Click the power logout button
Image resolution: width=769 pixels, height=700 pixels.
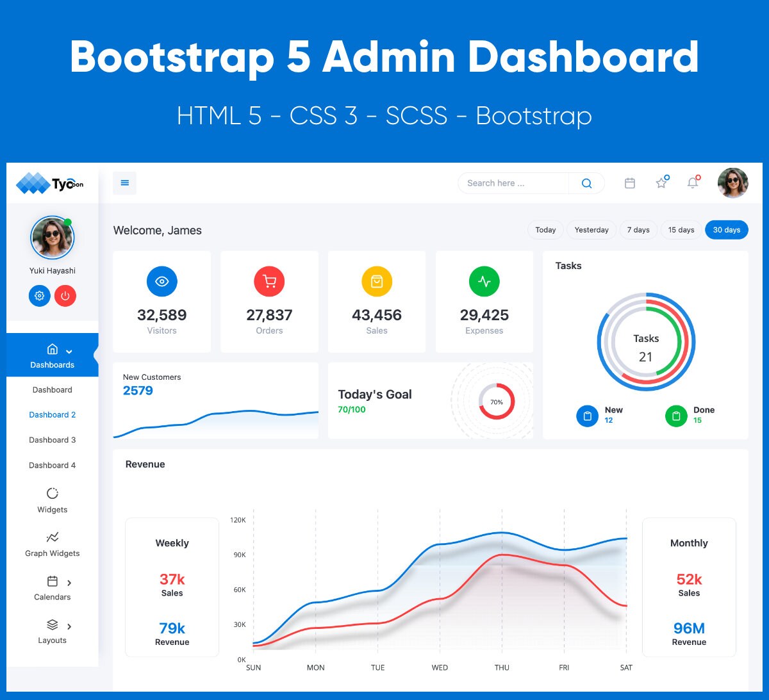coord(65,295)
